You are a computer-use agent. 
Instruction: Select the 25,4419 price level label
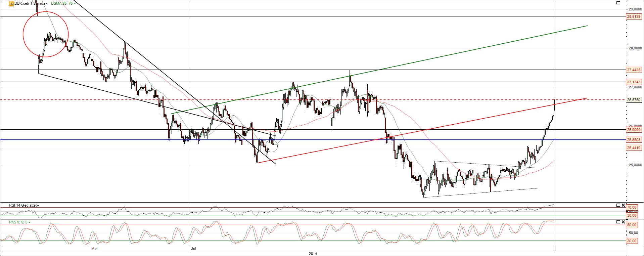tap(634, 148)
